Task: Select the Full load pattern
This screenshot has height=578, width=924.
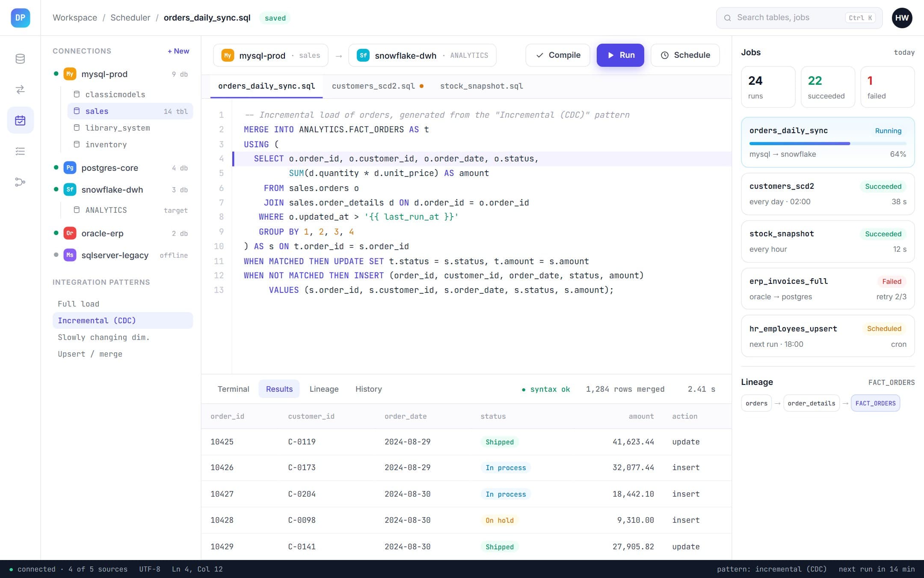Action: 122,304
